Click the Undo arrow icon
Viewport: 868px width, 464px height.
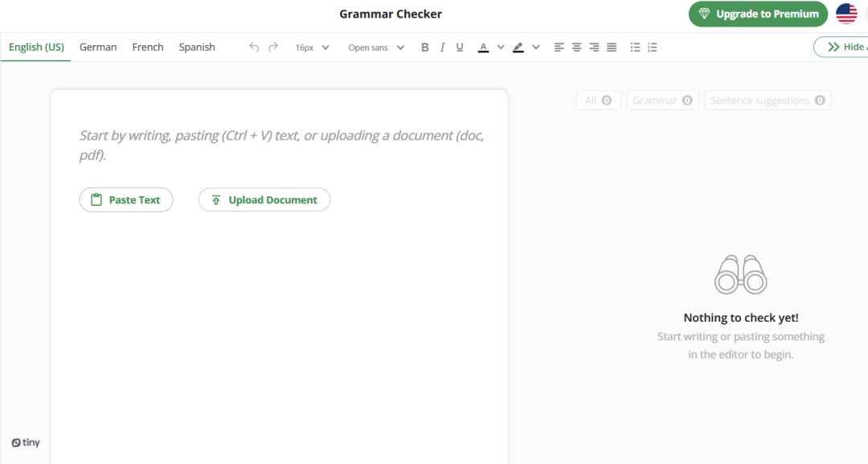[x=254, y=47]
